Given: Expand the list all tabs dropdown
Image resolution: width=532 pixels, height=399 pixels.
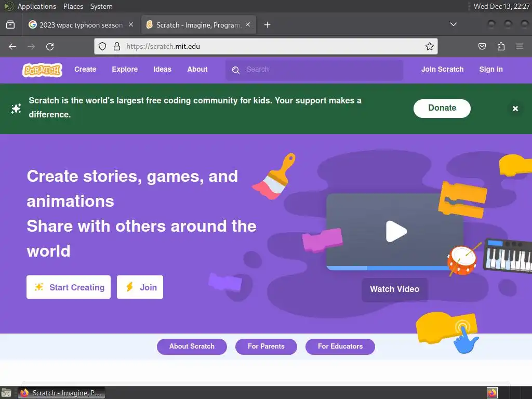Looking at the screenshot, I should (x=453, y=24).
